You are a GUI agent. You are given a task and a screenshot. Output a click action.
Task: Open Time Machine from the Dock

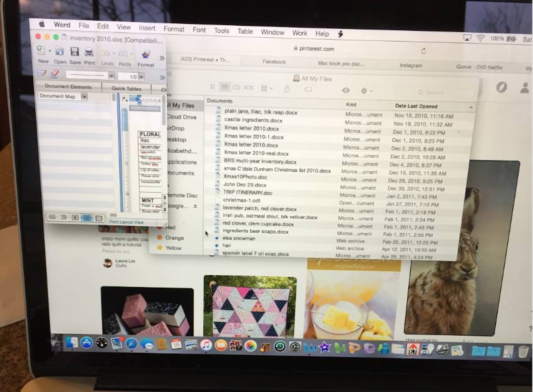click(x=280, y=347)
